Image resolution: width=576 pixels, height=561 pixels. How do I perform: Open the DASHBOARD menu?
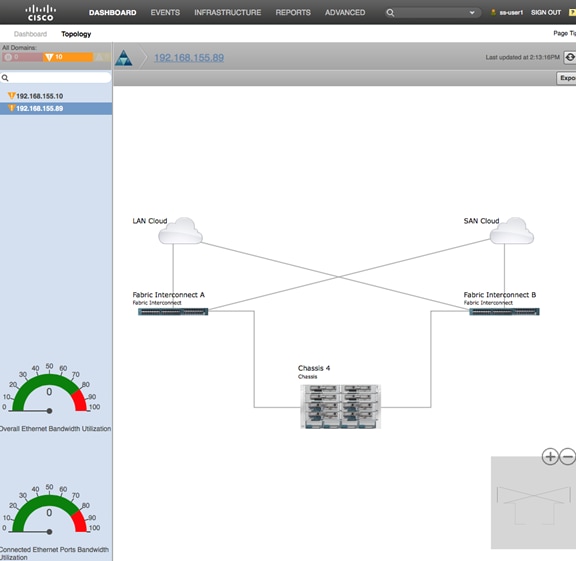click(x=112, y=12)
